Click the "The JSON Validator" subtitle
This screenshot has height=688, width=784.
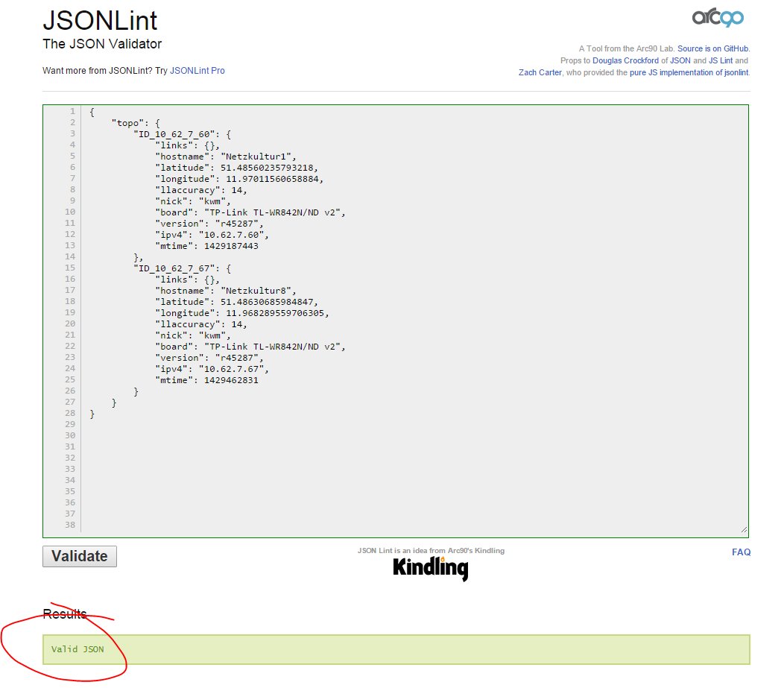(102, 44)
